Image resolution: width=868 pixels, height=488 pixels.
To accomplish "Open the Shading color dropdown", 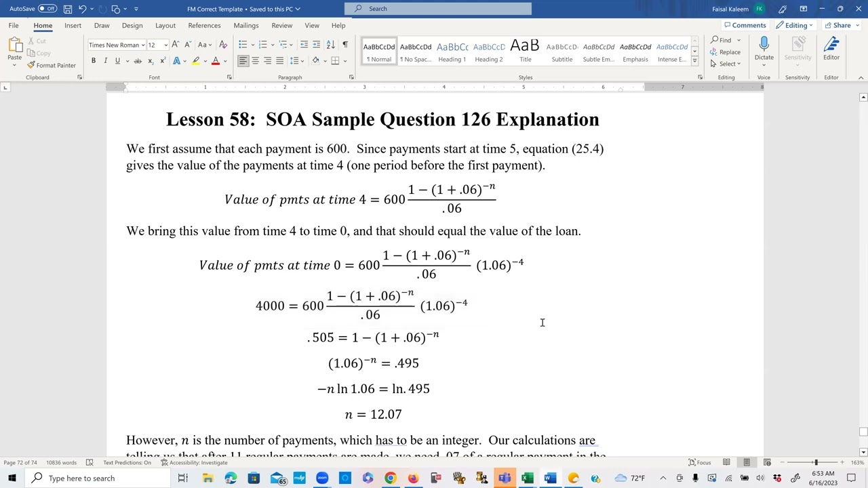I will [324, 60].
